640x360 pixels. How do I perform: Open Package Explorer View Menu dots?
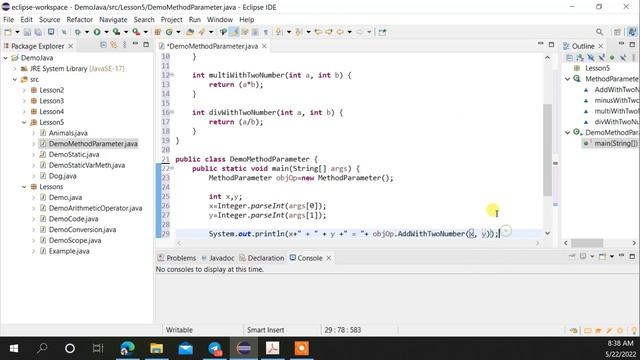124,45
